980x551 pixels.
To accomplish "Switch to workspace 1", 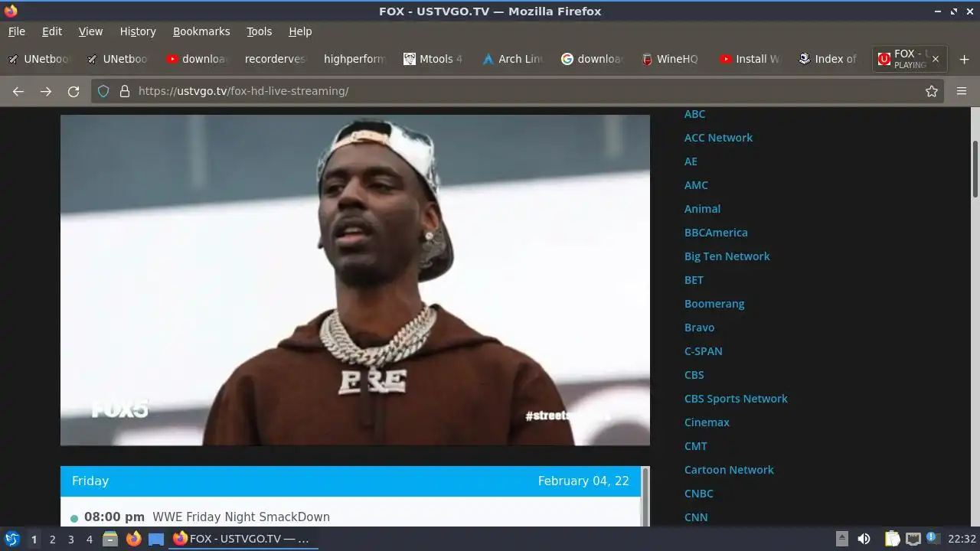I will (34, 540).
